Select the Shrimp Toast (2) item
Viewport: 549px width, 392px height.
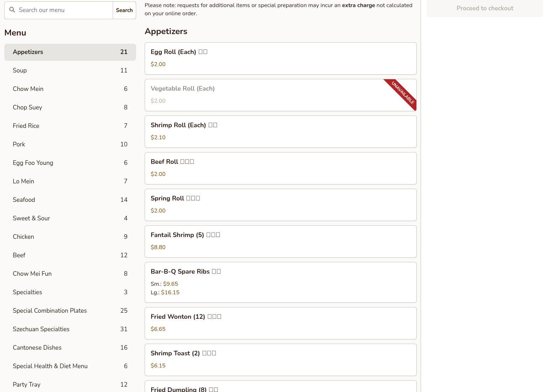[280, 360]
